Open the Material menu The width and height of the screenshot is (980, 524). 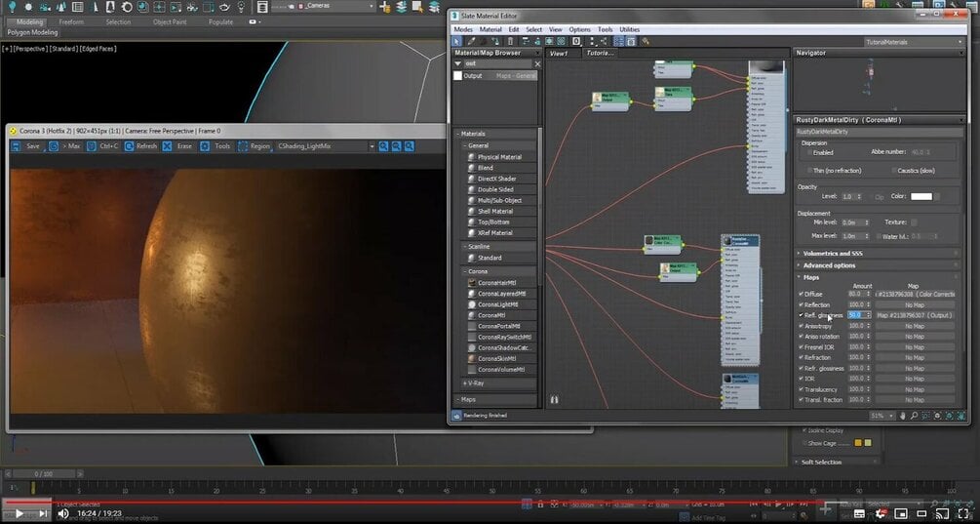(490, 29)
